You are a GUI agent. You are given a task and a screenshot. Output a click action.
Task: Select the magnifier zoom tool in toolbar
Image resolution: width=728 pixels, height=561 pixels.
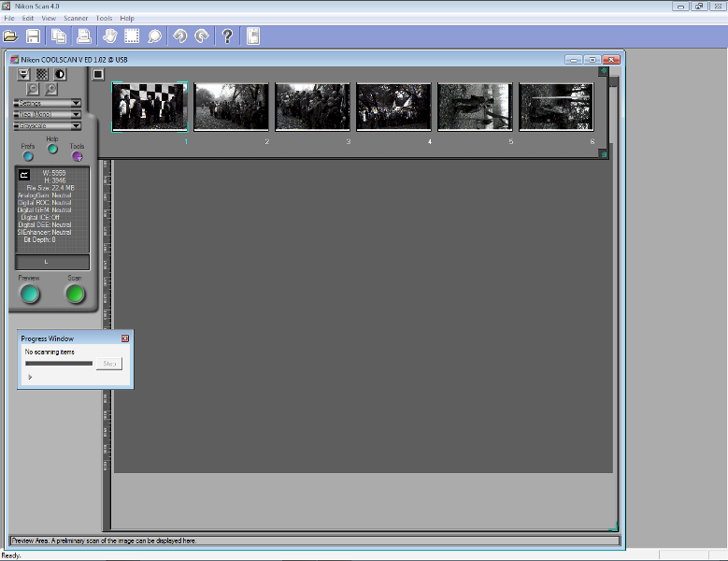pyautogui.click(x=154, y=36)
